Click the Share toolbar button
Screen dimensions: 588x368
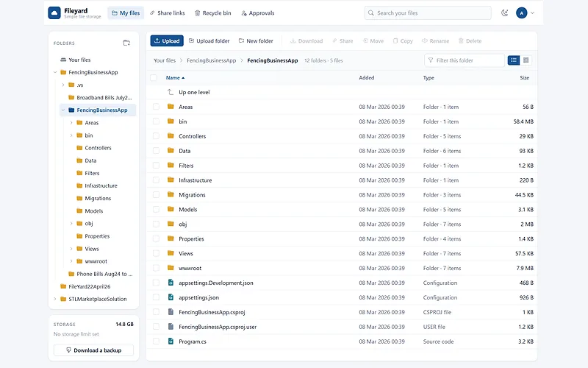tap(343, 41)
